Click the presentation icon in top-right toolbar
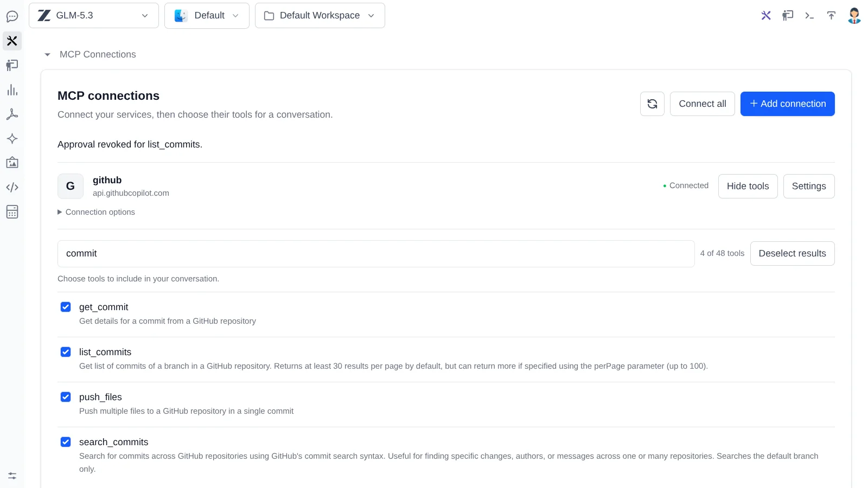The image size is (868, 488). click(788, 15)
